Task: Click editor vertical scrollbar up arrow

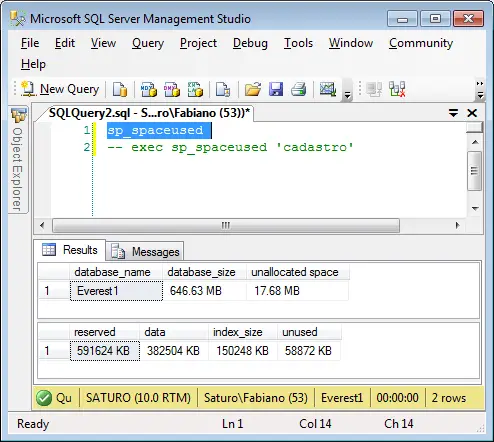Action: (x=475, y=142)
